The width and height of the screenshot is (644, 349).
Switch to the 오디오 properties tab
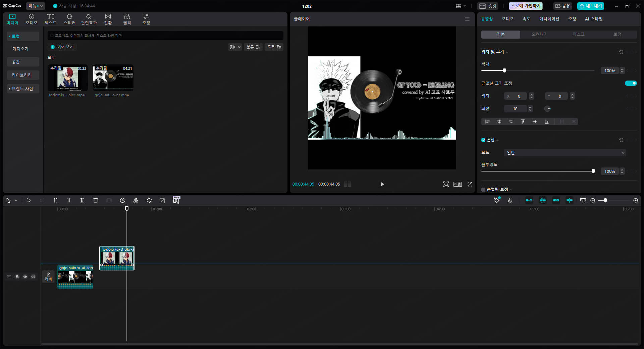[x=507, y=19]
